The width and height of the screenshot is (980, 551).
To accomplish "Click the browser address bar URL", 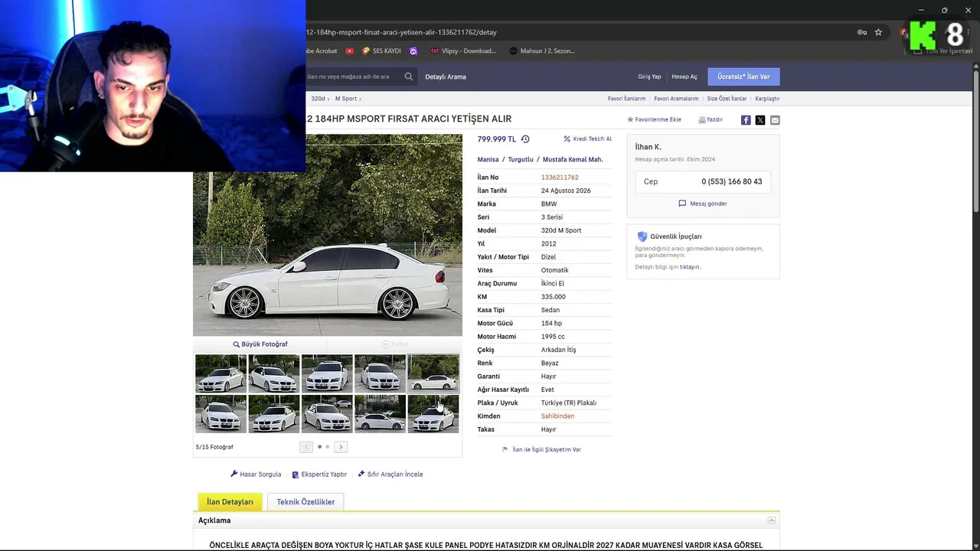I will [x=401, y=32].
